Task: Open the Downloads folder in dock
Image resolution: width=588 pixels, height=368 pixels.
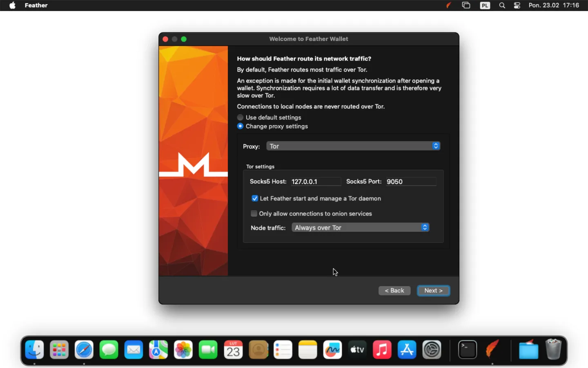Action: (x=529, y=350)
